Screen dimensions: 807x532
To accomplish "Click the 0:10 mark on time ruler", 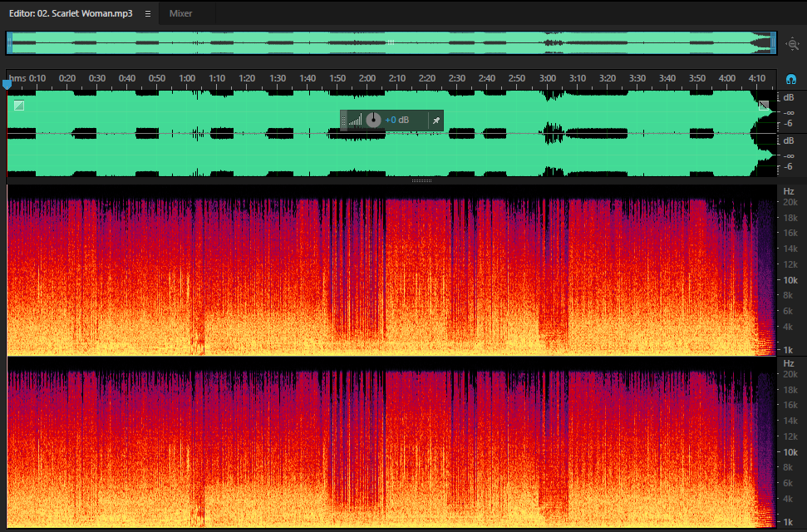I will pyautogui.click(x=37, y=78).
